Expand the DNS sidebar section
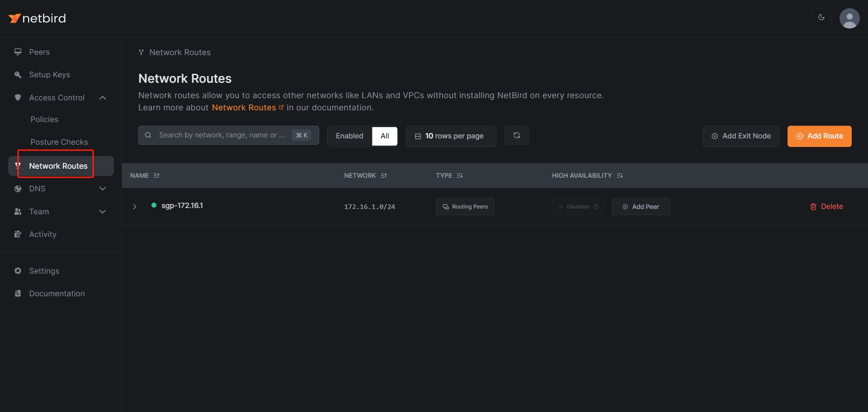Viewport: 868px width, 412px height. [103, 189]
